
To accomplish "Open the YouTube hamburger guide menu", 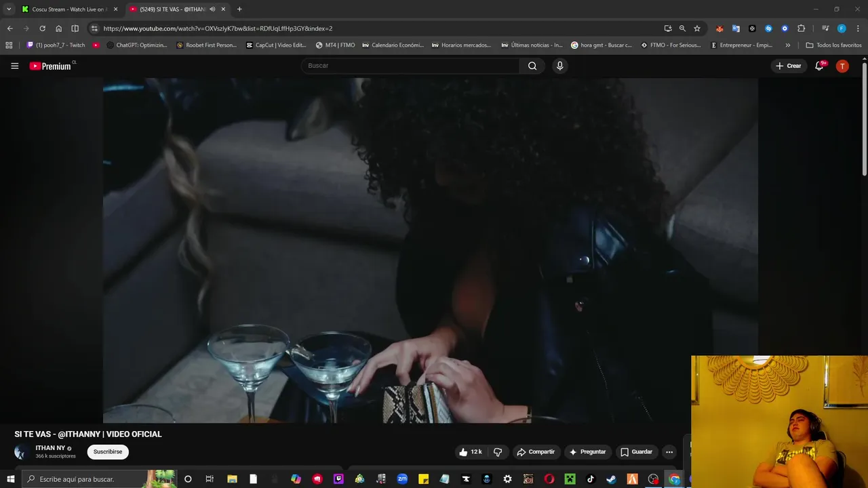I will coord(14,66).
